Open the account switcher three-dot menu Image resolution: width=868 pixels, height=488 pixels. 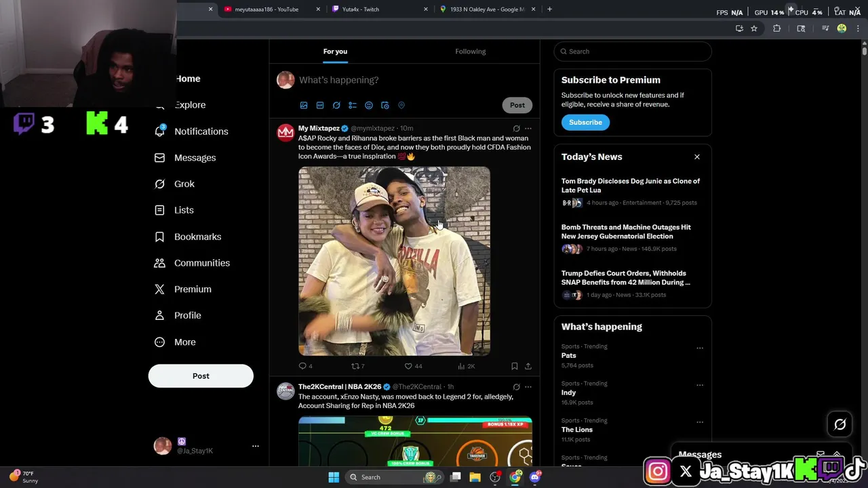pyautogui.click(x=256, y=446)
